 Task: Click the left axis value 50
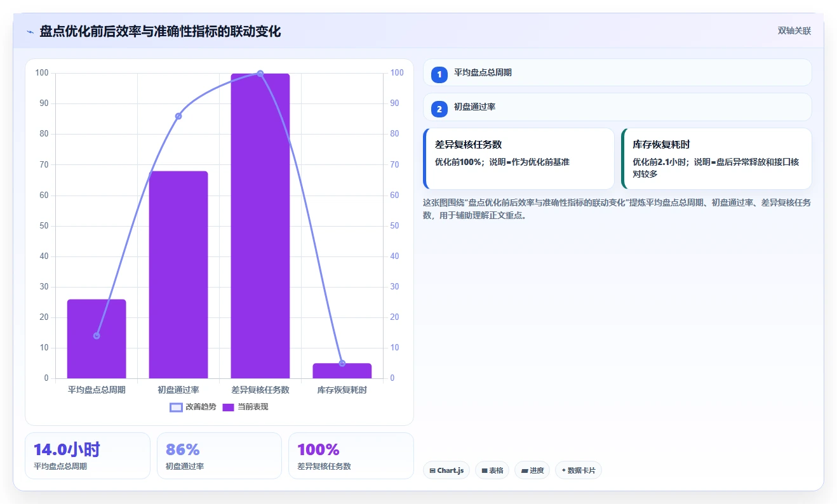click(x=44, y=226)
